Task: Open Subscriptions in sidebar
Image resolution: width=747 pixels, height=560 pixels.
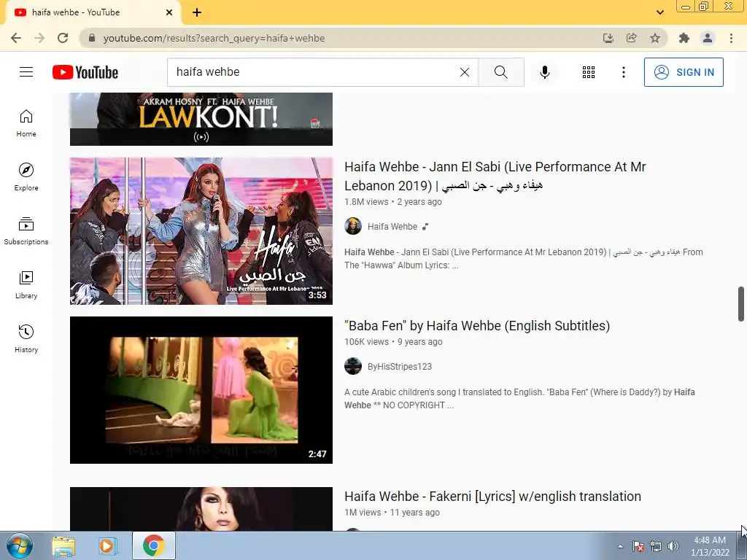Action: pyautogui.click(x=26, y=231)
